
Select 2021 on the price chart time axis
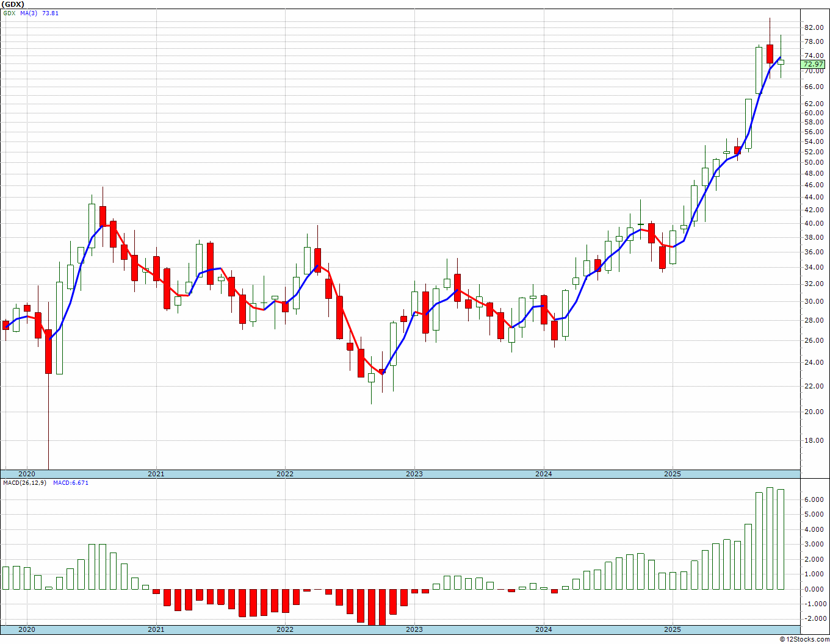[156, 474]
